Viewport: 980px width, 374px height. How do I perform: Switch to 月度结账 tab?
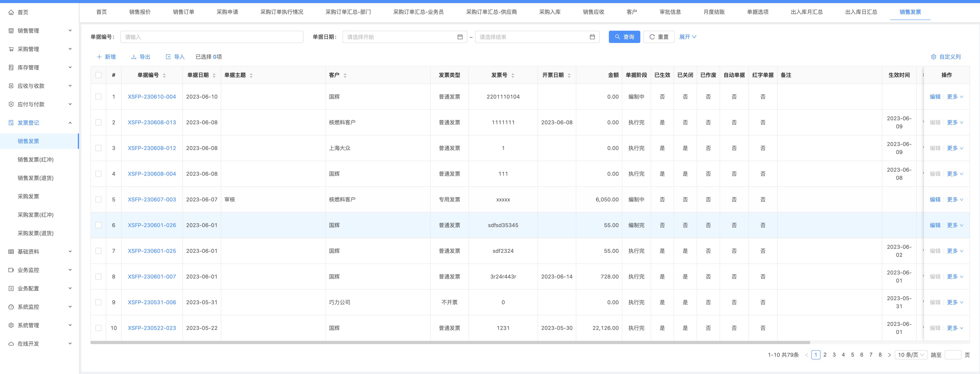(x=714, y=12)
